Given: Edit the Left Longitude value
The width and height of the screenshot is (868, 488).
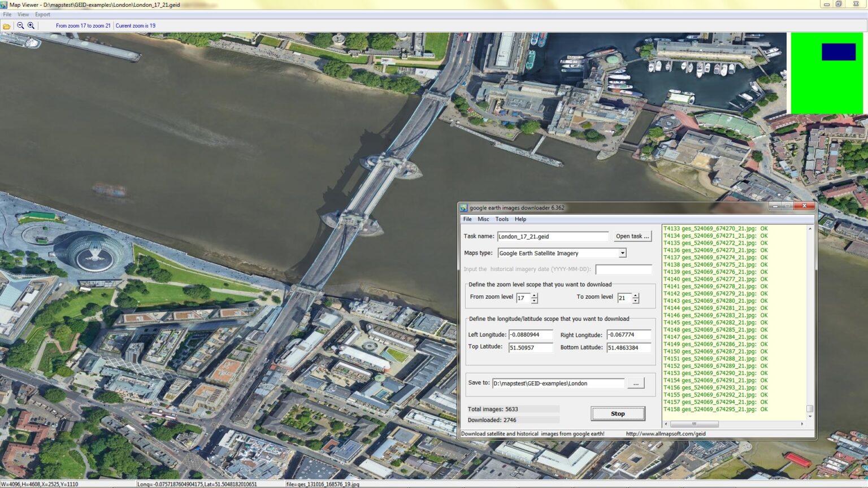Looking at the screenshot, I should coord(531,334).
